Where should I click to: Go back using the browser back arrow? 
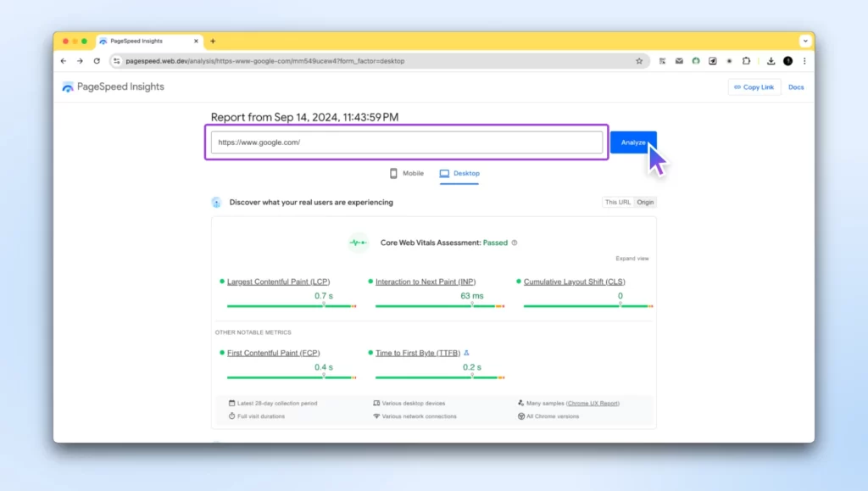[x=64, y=61]
